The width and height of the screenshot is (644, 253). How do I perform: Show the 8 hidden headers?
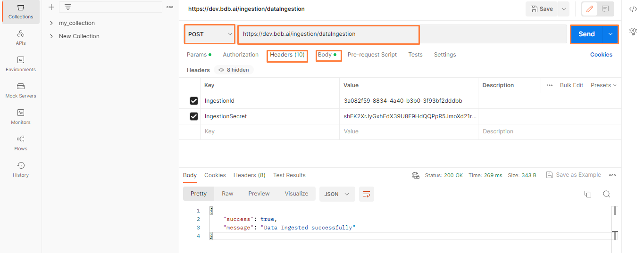point(234,70)
